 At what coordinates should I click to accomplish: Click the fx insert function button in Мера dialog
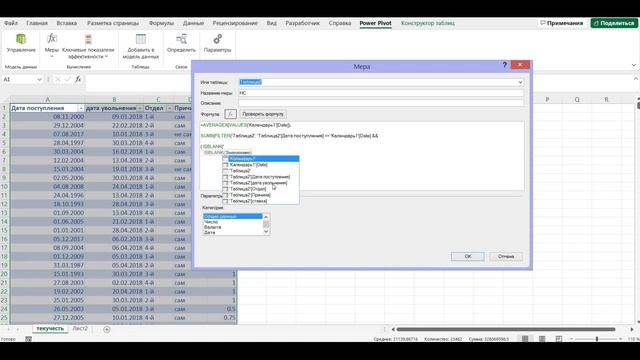230,114
